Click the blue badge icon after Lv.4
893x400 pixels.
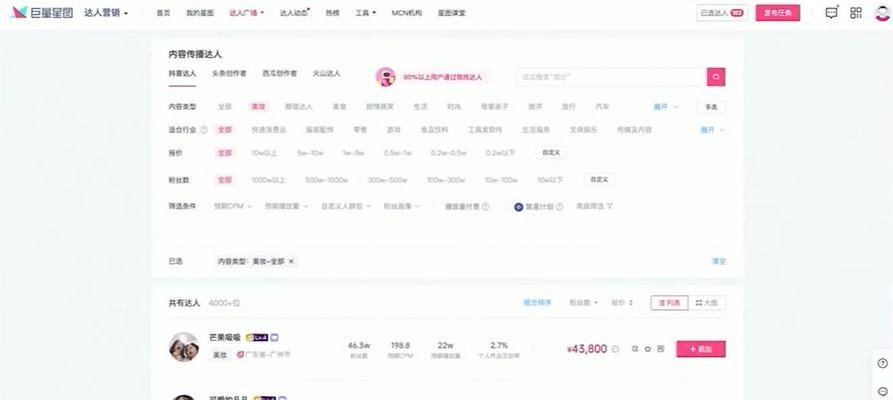275,337
